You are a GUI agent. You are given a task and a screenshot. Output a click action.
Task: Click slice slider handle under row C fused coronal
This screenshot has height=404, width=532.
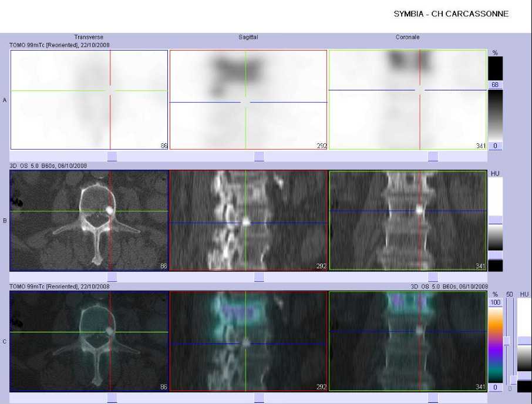point(433,398)
